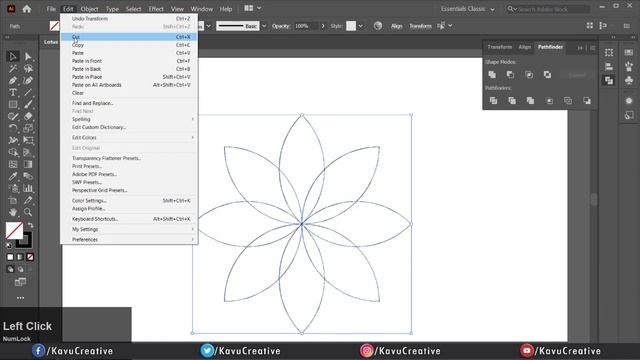640x360 pixels.
Task: Open the graphic Style dropdown
Action: coord(360,26)
